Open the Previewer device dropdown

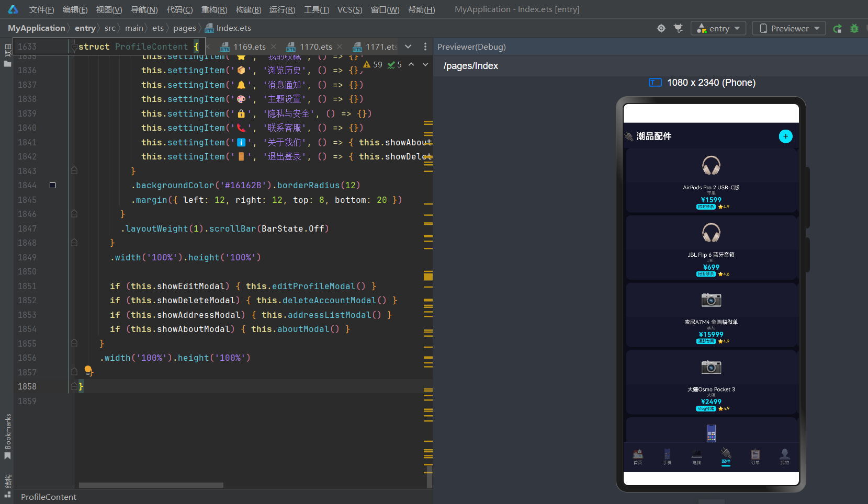pos(789,28)
